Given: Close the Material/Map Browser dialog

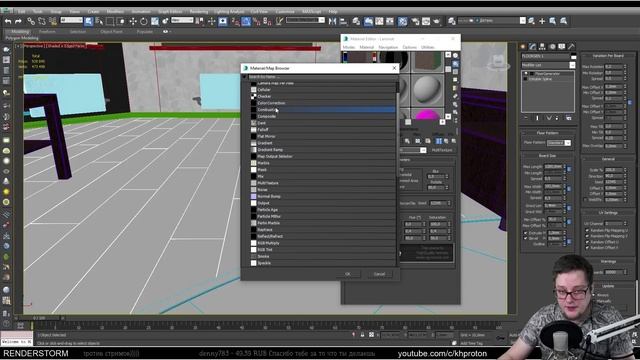Looking at the screenshot, I should (394, 68).
